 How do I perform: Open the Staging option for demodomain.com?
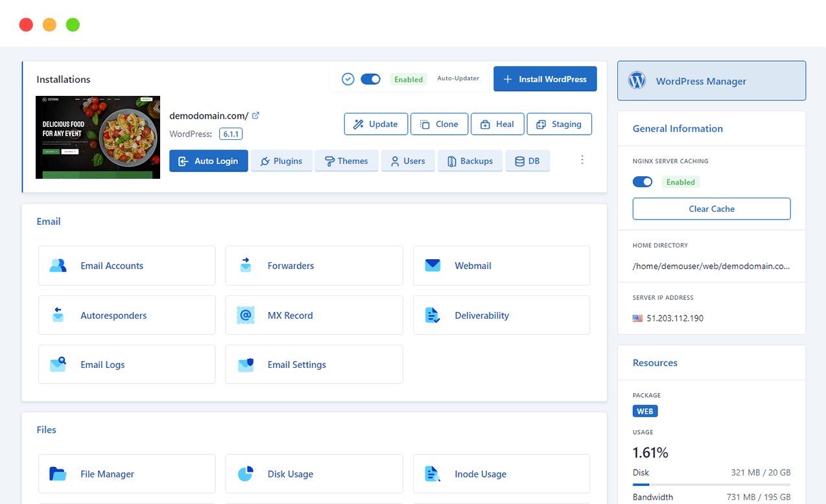pos(559,124)
